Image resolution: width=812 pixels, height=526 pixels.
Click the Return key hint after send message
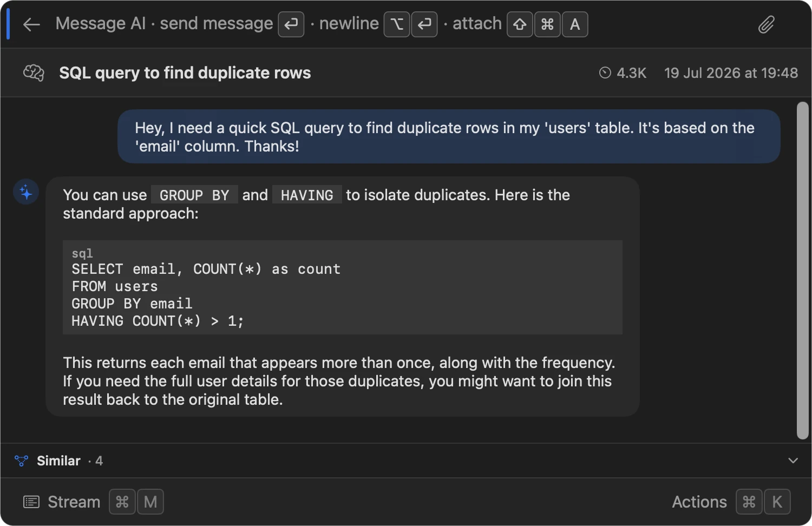[291, 24]
